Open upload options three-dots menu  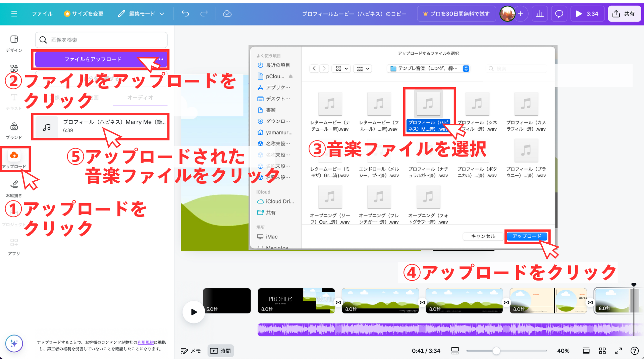coord(161,59)
